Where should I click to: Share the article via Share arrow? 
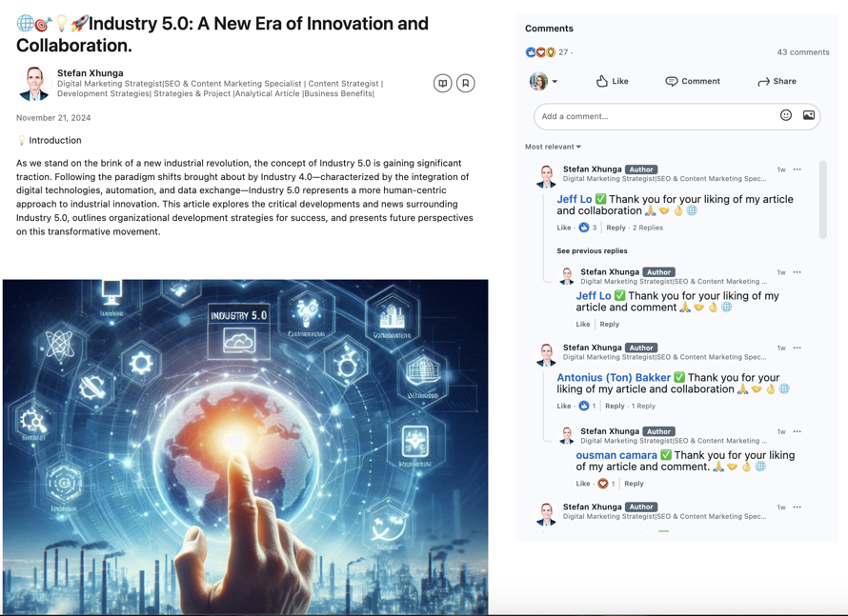tap(777, 81)
